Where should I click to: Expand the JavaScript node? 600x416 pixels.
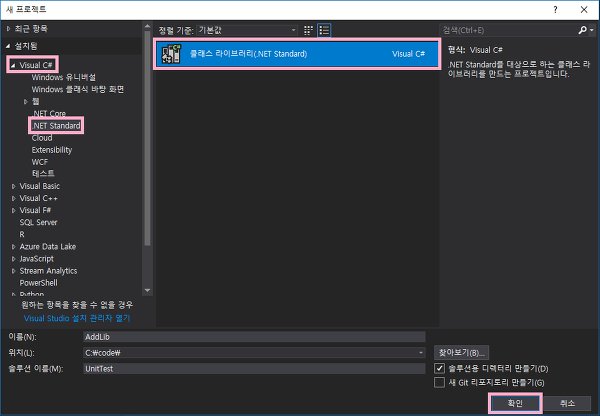pyautogui.click(x=13, y=259)
